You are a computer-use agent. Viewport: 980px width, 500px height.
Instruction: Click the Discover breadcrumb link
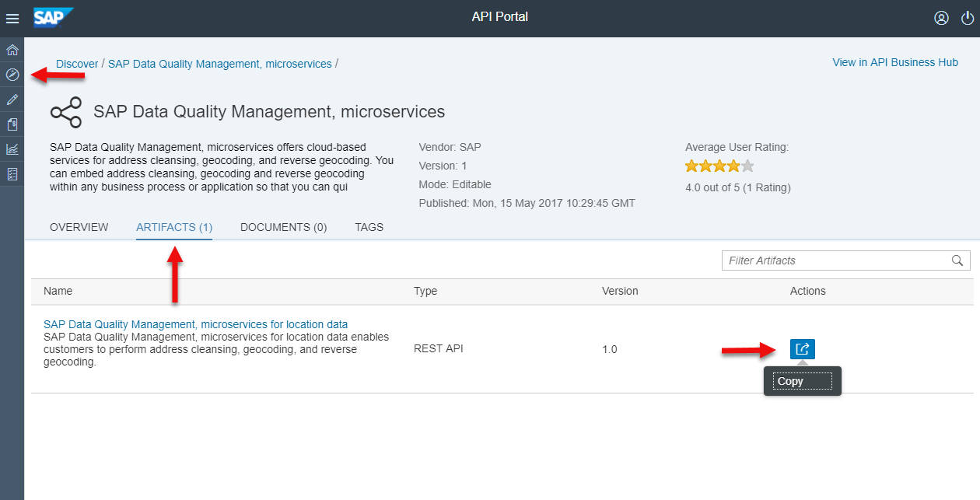pos(77,64)
